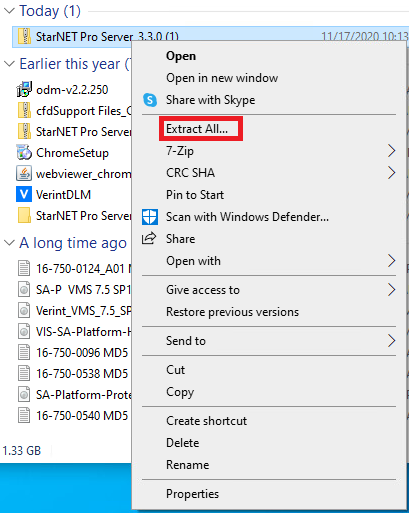Click the odm-v2.2.250 installer icon
The width and height of the screenshot is (409, 513).
click(x=24, y=89)
